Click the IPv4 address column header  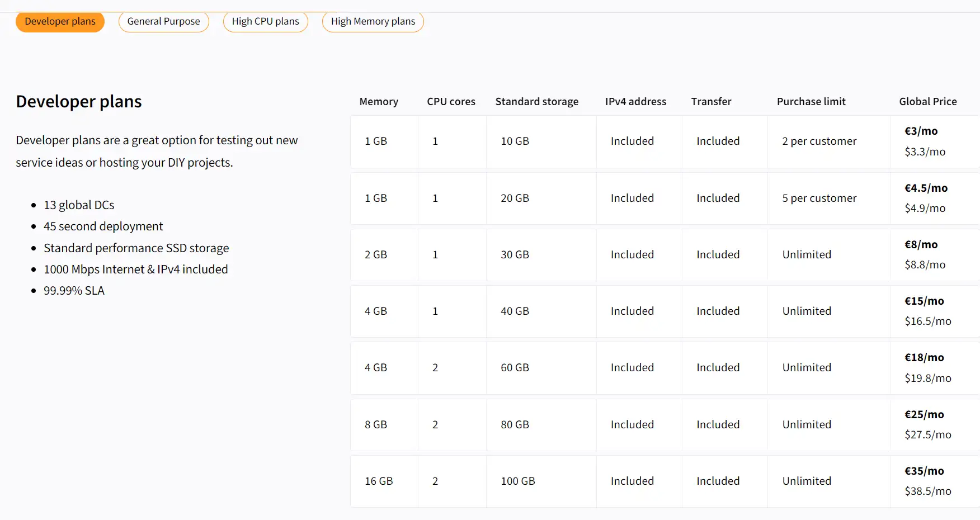pos(635,102)
